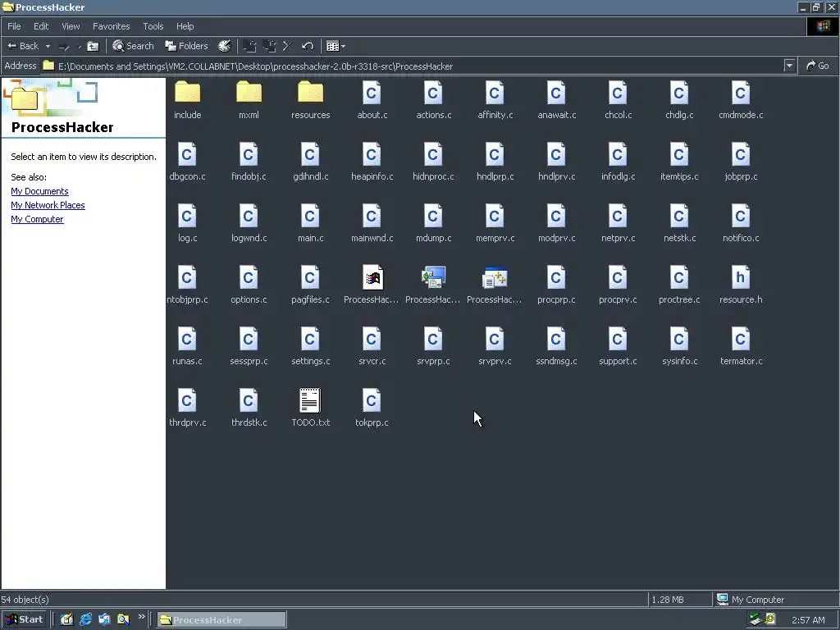840x630 pixels.
Task: Click the system tray clock 2:57 AM
Action: 808,620
